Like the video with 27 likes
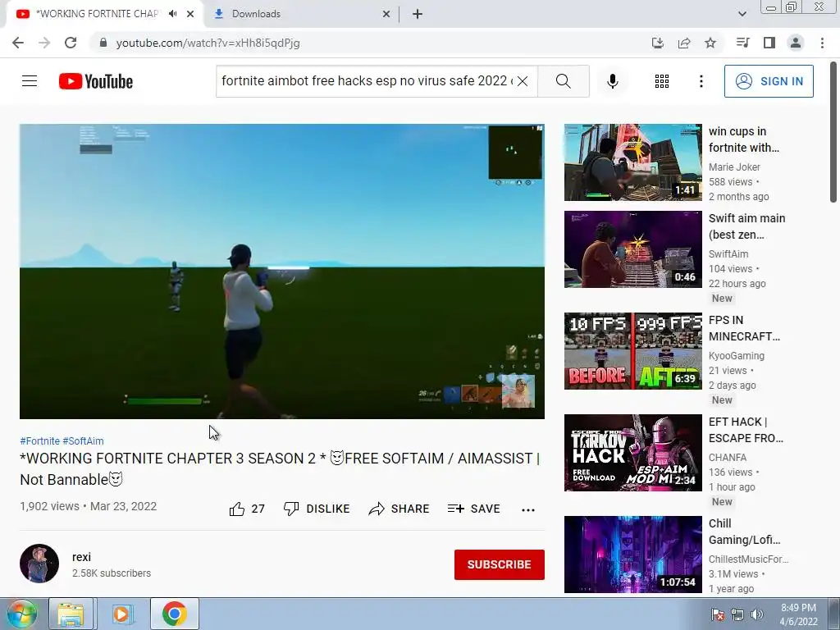Viewport: 840px width, 630px height. click(x=246, y=509)
